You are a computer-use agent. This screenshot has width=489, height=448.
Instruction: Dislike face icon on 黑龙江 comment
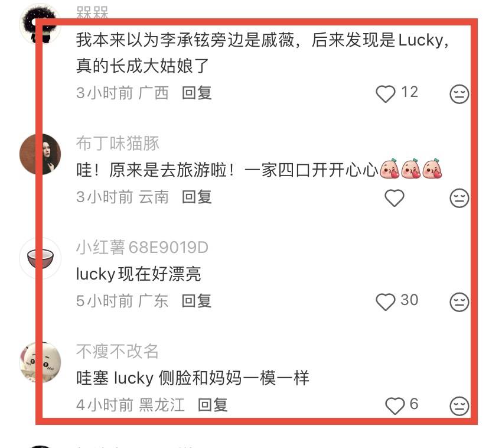coord(459,406)
